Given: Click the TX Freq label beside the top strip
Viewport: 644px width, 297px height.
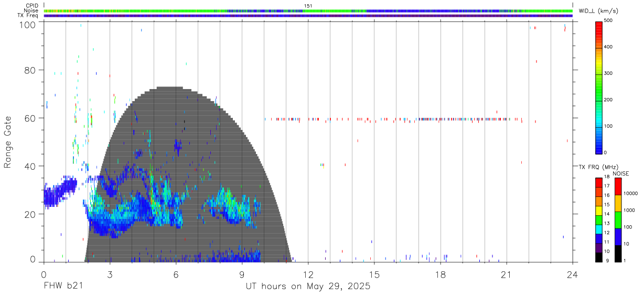Looking at the screenshot, I should 28,16.
